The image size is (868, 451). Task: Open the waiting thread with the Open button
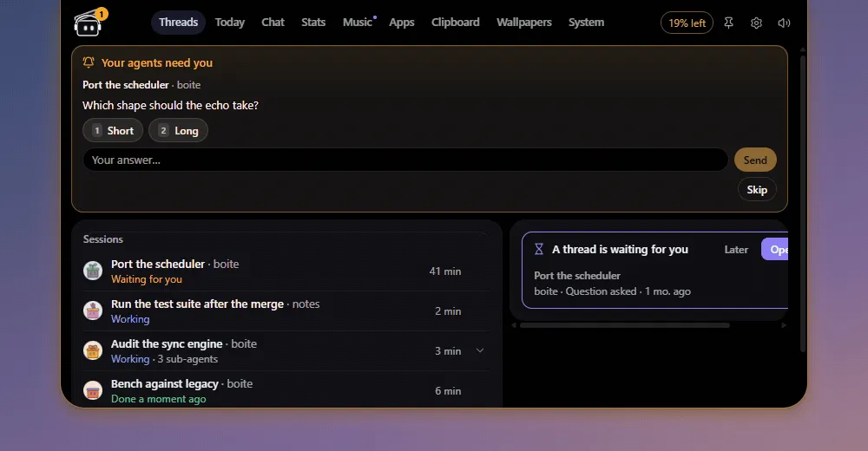pyautogui.click(x=775, y=250)
